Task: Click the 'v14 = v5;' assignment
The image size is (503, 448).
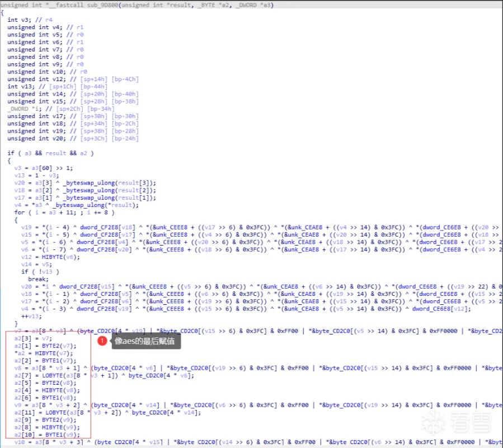Action: coord(36,264)
